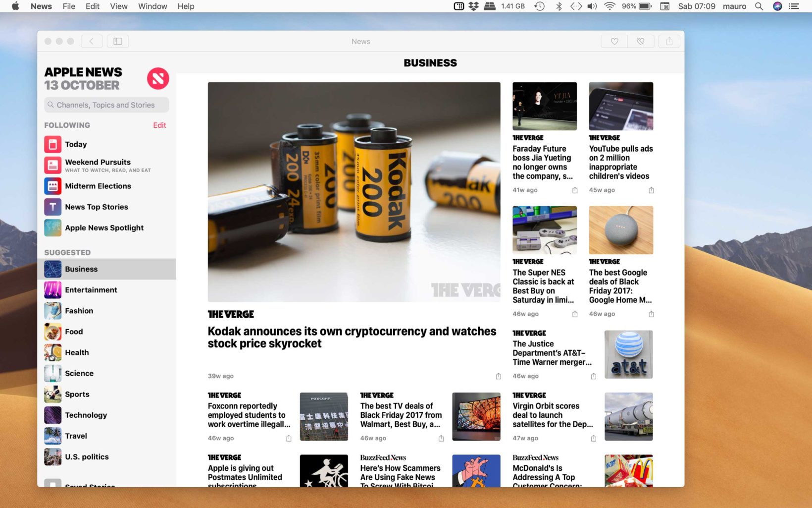Click Edit next to Following
The image size is (812, 508).
(159, 125)
